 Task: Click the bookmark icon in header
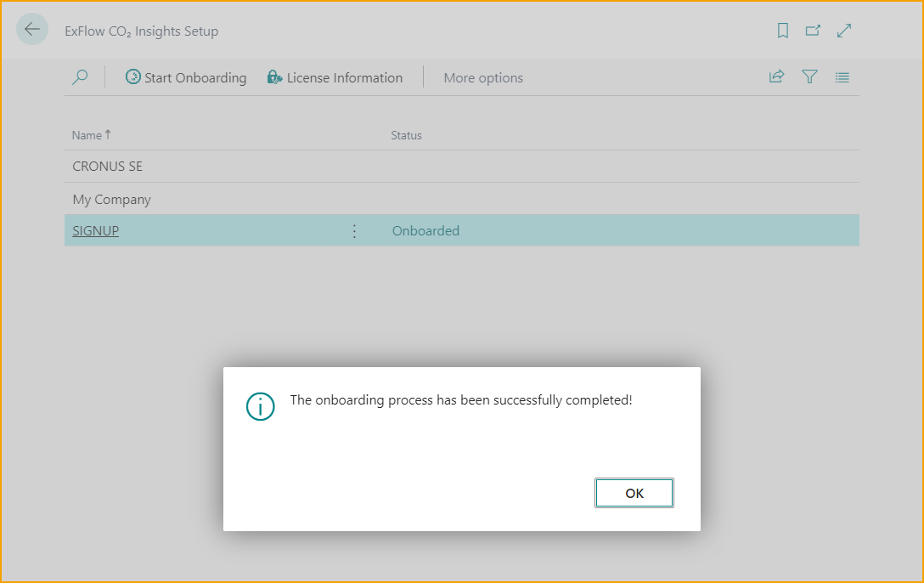[782, 31]
